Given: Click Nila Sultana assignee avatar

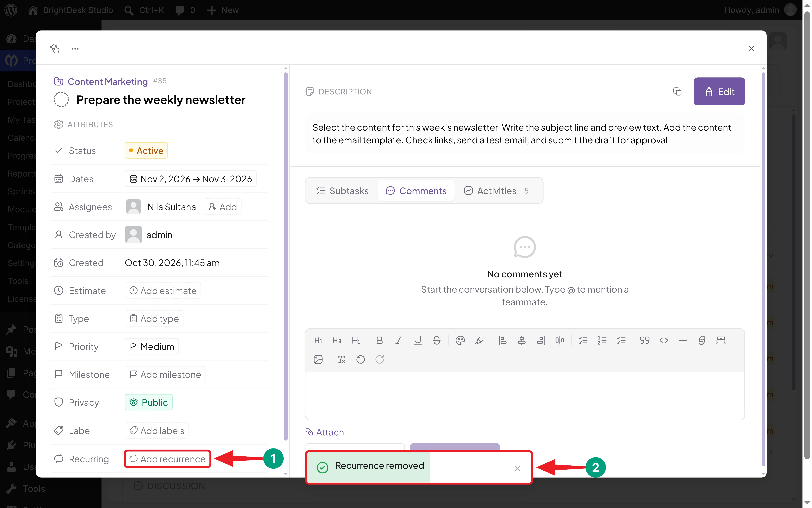Looking at the screenshot, I should click(x=134, y=207).
